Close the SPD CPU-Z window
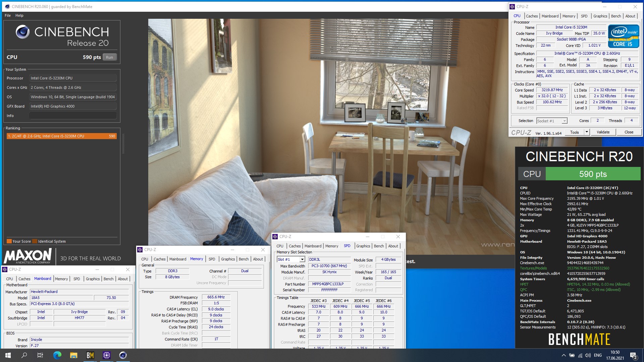 (x=398, y=237)
